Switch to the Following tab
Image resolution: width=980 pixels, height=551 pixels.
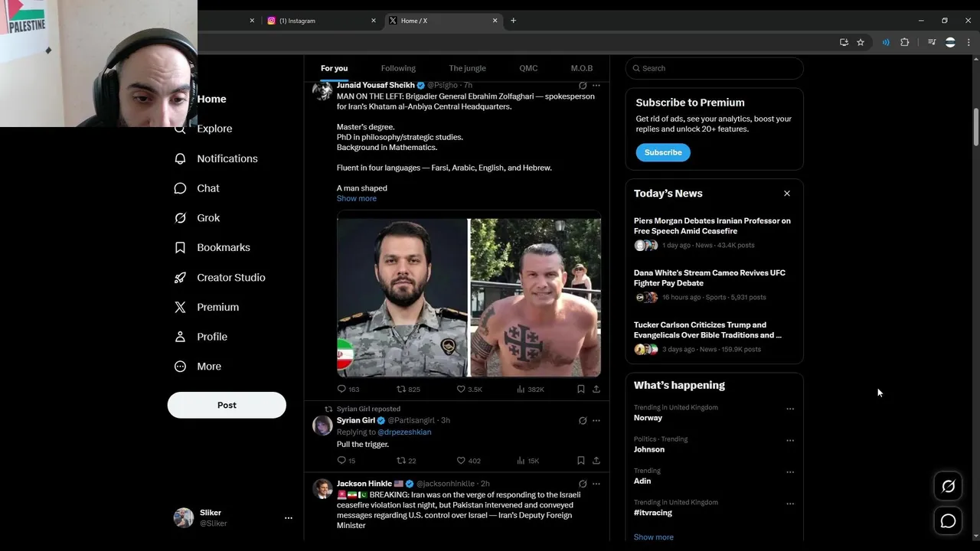[x=398, y=68]
